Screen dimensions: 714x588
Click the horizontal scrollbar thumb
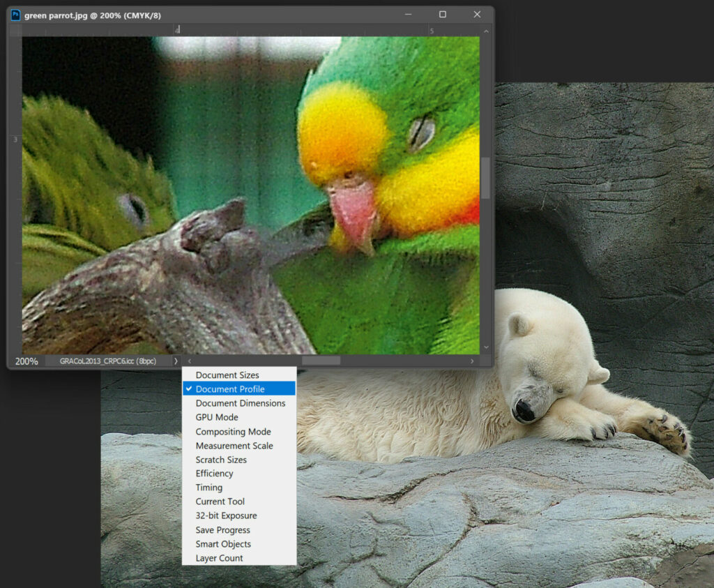(x=321, y=361)
